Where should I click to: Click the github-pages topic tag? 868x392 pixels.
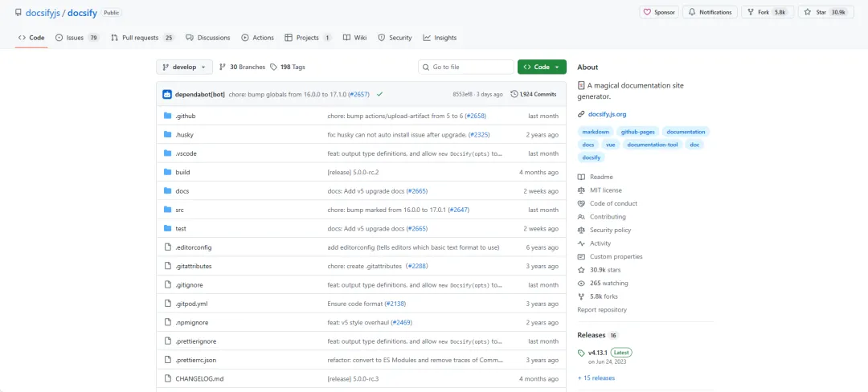coord(637,133)
